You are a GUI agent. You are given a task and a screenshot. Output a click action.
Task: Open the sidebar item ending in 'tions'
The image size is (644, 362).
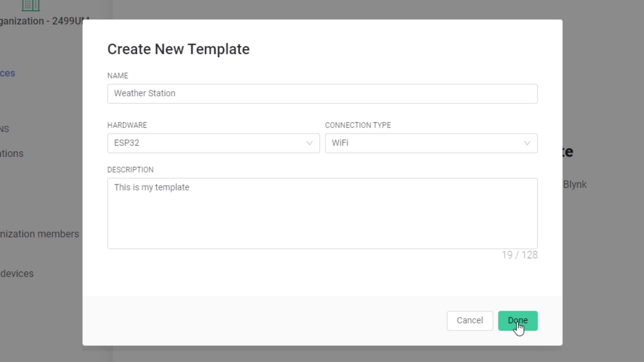12,154
